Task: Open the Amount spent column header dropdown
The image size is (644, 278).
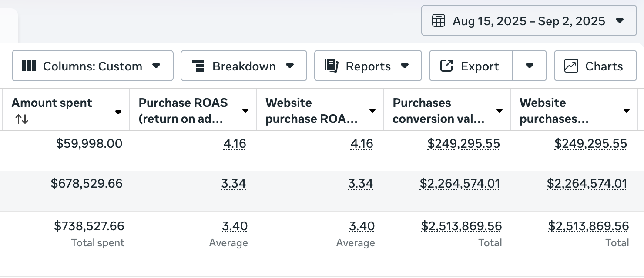Action: 118,112
